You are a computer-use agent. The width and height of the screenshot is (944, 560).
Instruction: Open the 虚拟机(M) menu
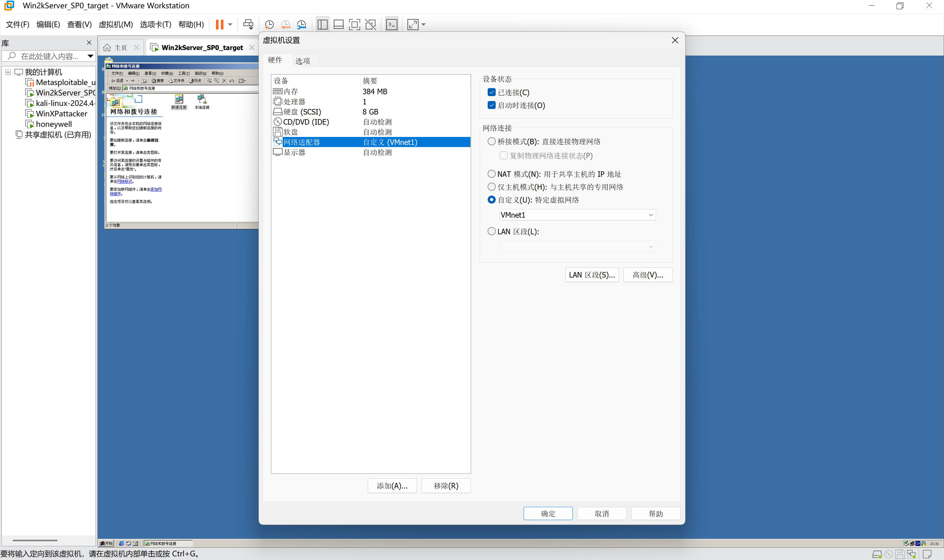point(116,25)
